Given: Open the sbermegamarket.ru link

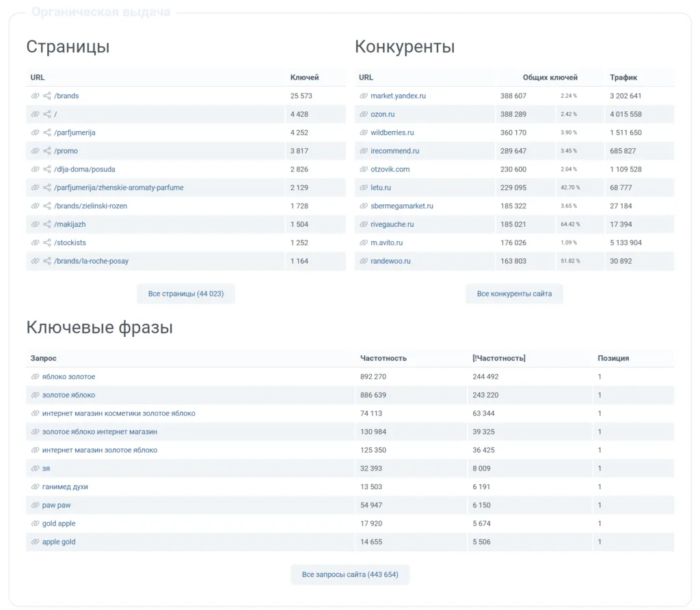Looking at the screenshot, I should pos(402,206).
